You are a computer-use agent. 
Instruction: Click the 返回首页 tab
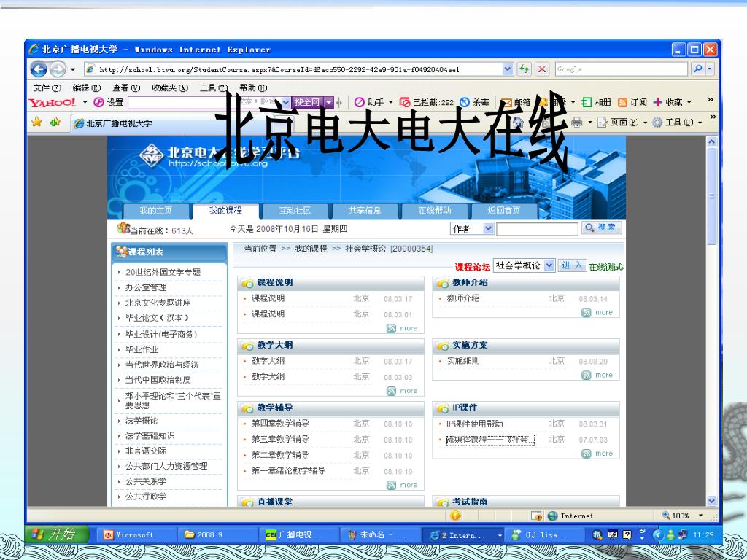click(x=504, y=211)
